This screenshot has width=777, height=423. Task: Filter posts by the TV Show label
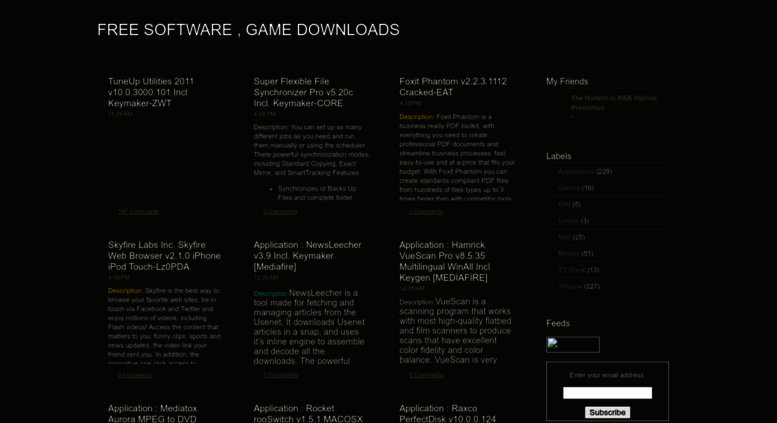pos(571,269)
